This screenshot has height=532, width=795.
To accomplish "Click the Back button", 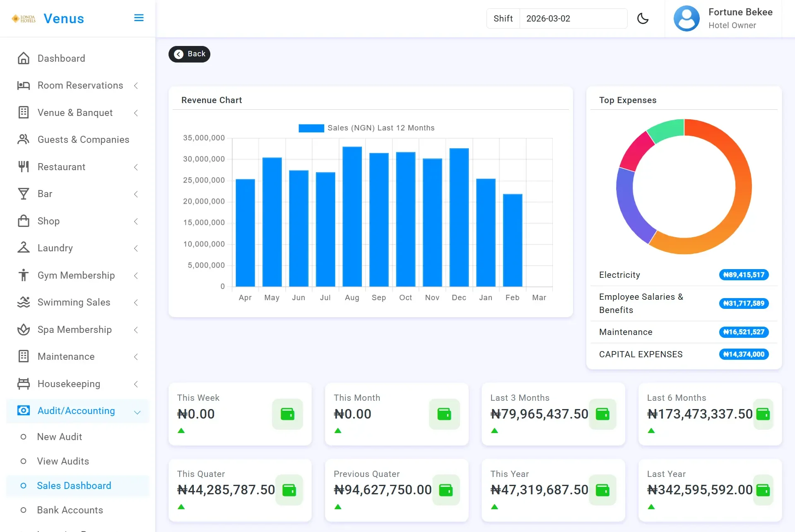I will point(189,54).
